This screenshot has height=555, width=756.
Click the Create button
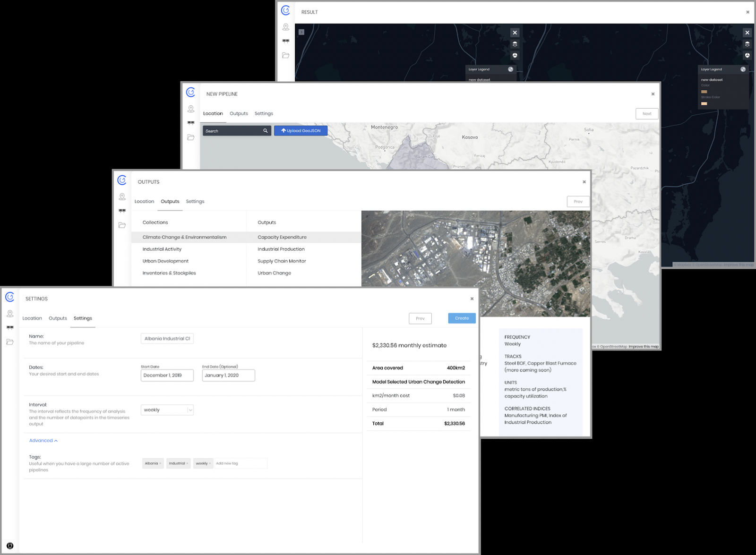point(462,318)
